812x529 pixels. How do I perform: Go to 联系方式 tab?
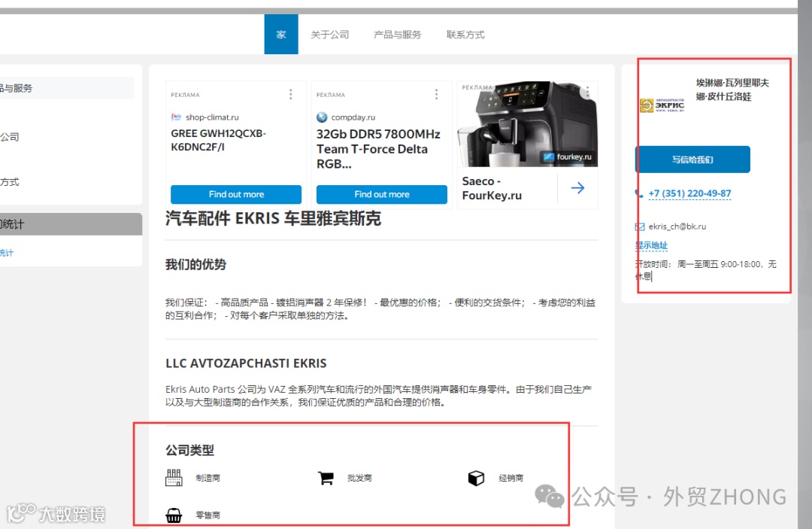click(x=465, y=35)
